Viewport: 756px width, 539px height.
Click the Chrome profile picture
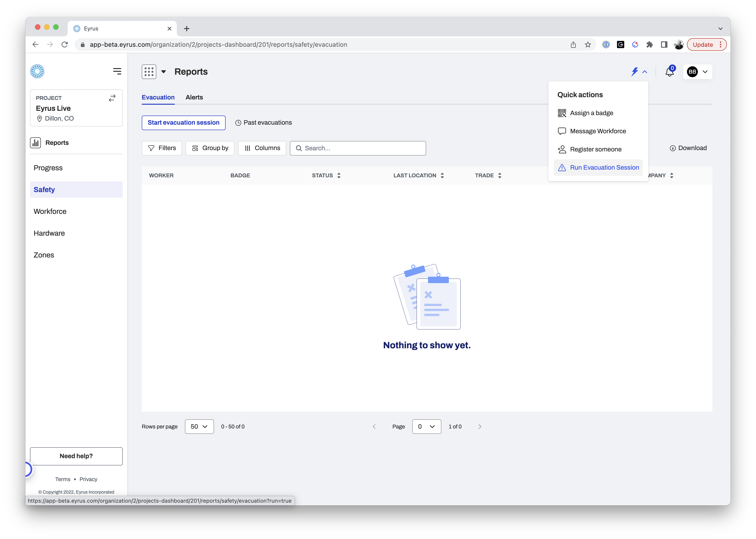(x=679, y=45)
